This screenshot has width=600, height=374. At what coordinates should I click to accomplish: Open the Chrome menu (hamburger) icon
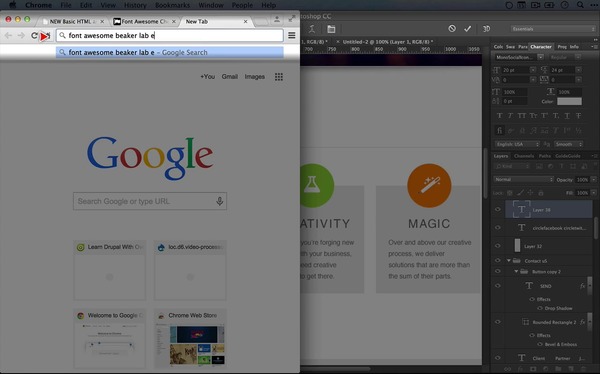(x=292, y=35)
